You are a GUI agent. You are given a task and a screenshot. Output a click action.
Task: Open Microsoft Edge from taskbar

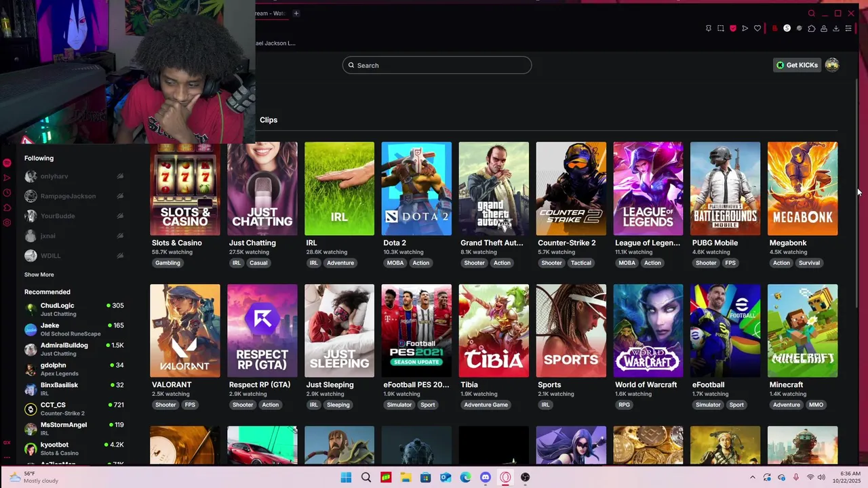pos(465,477)
